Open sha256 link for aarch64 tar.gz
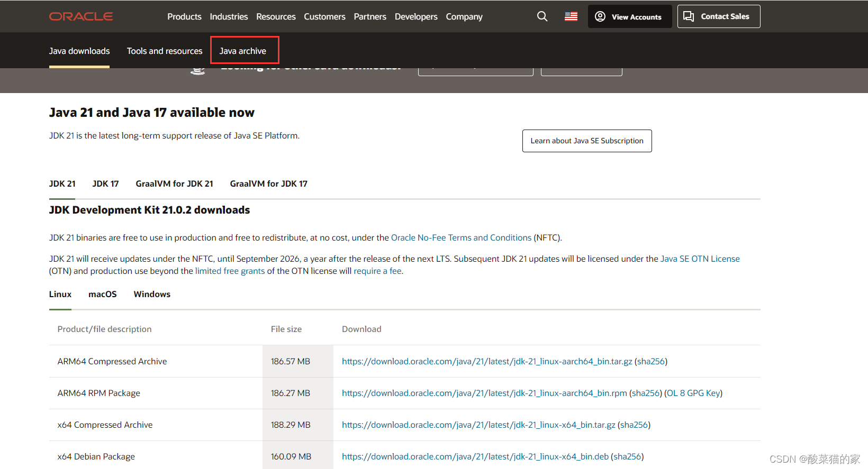 pyautogui.click(x=650, y=361)
